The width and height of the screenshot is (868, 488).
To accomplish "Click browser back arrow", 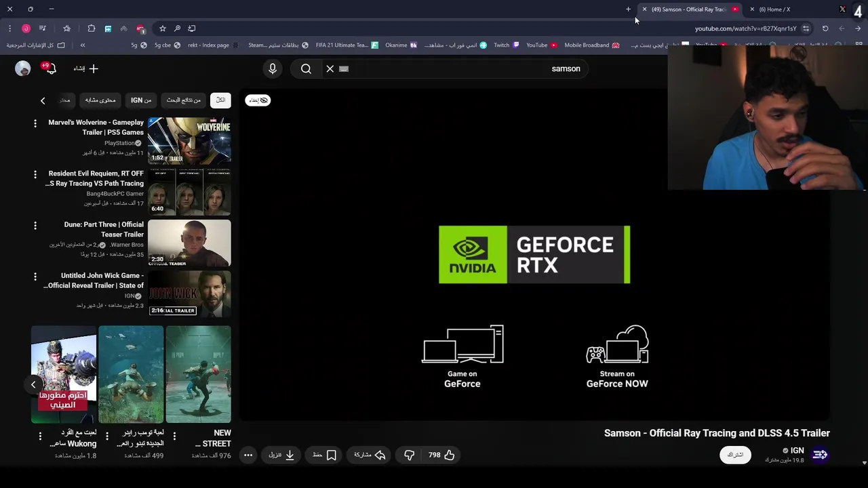I will tap(858, 28).
